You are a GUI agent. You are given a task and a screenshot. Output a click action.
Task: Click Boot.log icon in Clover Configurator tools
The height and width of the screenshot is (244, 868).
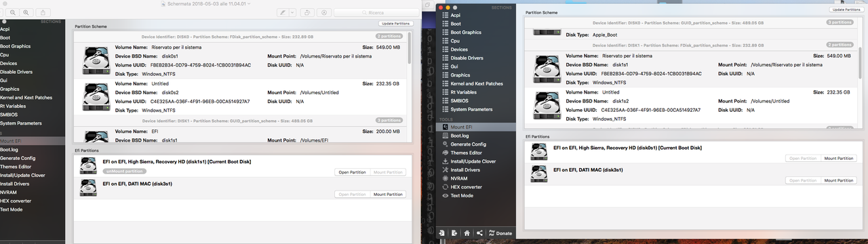point(446,136)
